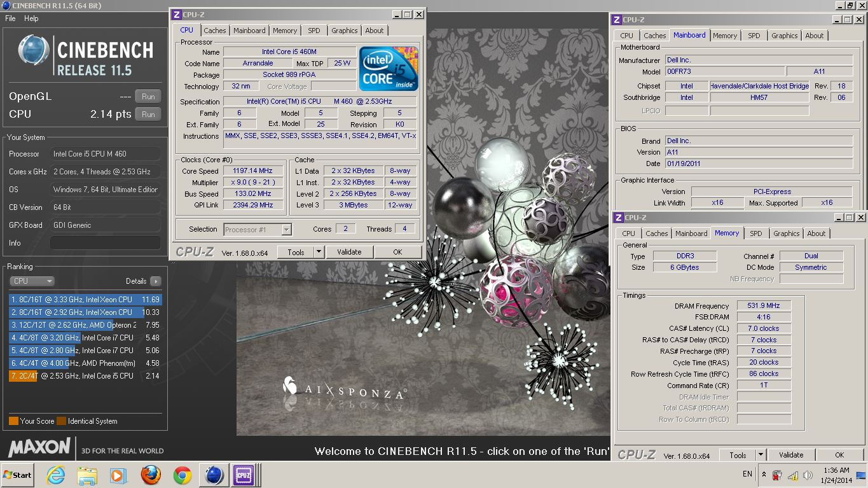Switch to Mainboard tab in the CPU-Z CPU window
The width and height of the screenshot is (868, 488).
(x=249, y=31)
